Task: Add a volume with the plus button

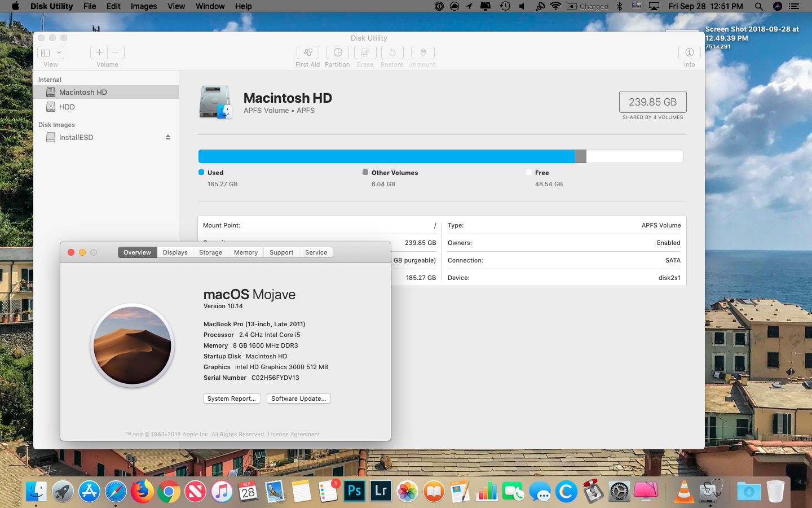Action: point(99,52)
